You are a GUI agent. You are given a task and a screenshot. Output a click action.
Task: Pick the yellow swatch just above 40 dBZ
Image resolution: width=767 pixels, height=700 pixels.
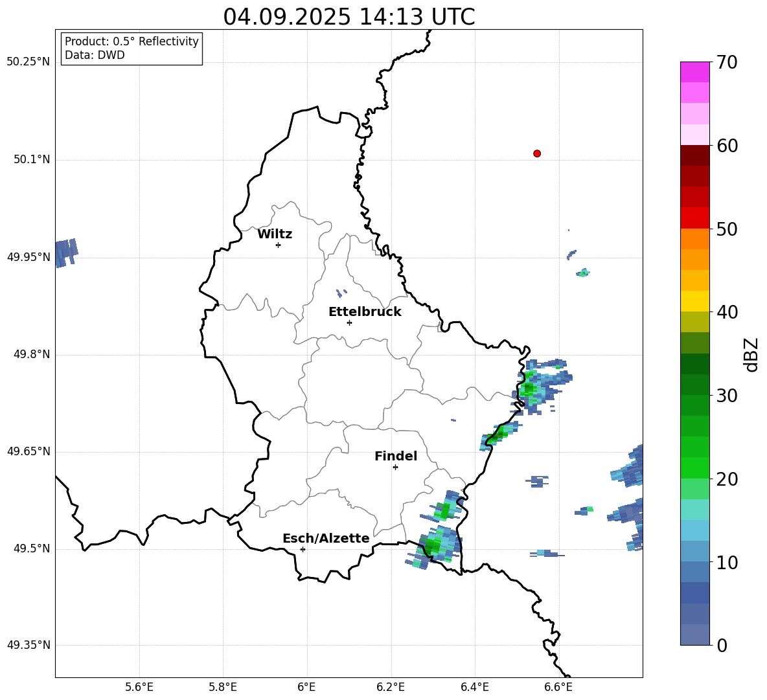(695, 301)
